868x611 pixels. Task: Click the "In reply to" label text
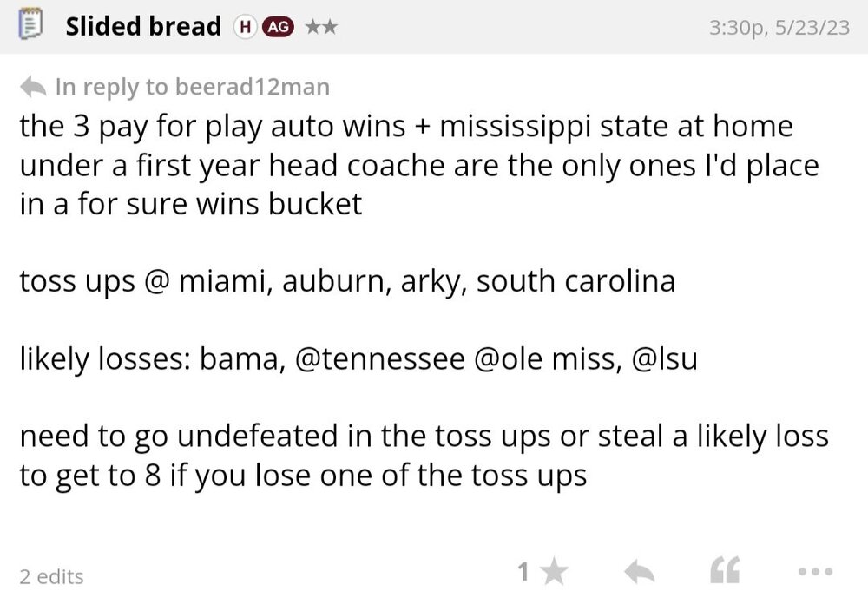click(113, 87)
